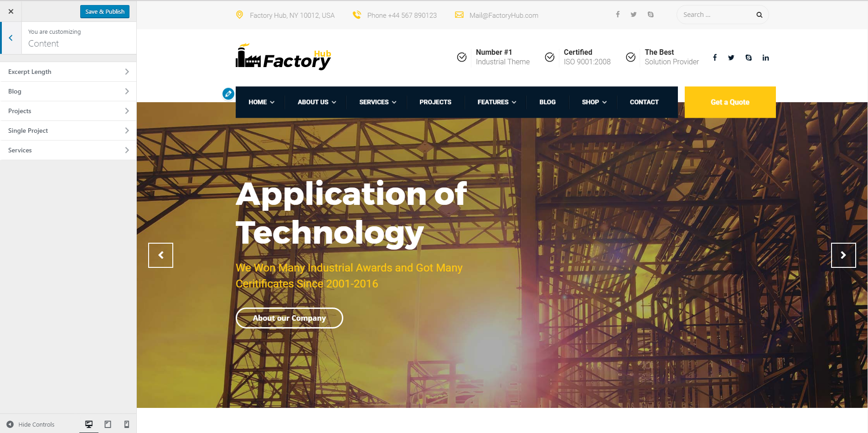Click the Contact menu item
Screen dimensions: 868x433
[x=644, y=102]
